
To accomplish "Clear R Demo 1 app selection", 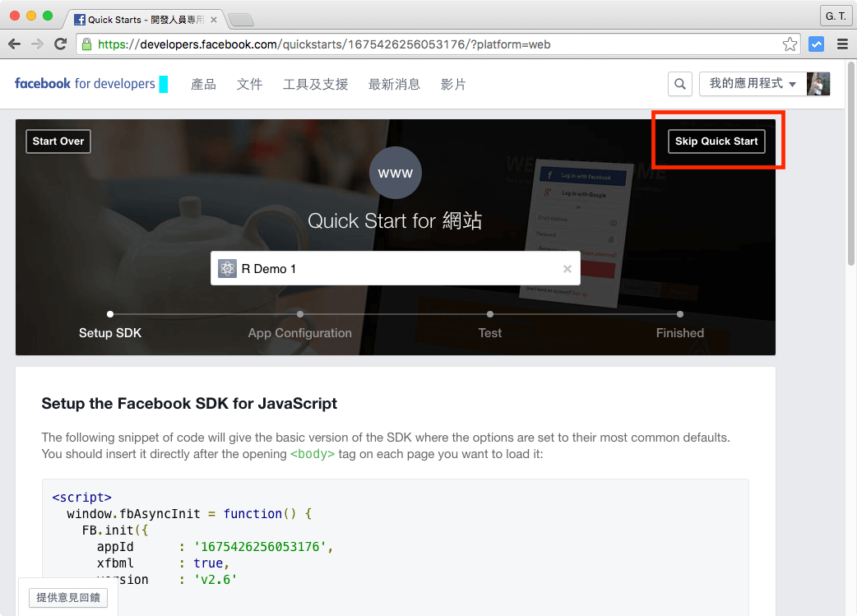I will click(x=567, y=269).
